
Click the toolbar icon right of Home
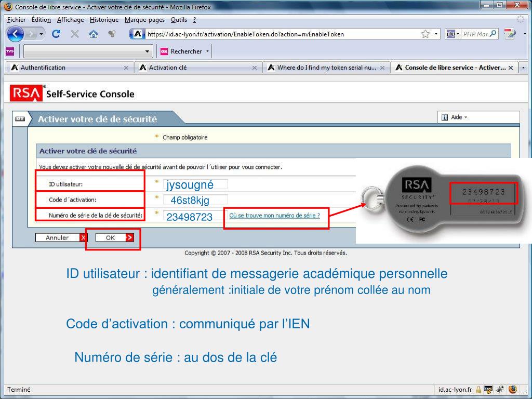[x=112, y=34]
